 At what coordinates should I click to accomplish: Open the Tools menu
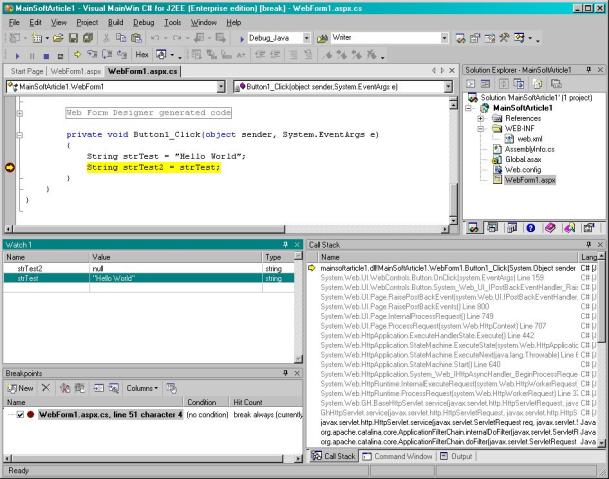172,23
